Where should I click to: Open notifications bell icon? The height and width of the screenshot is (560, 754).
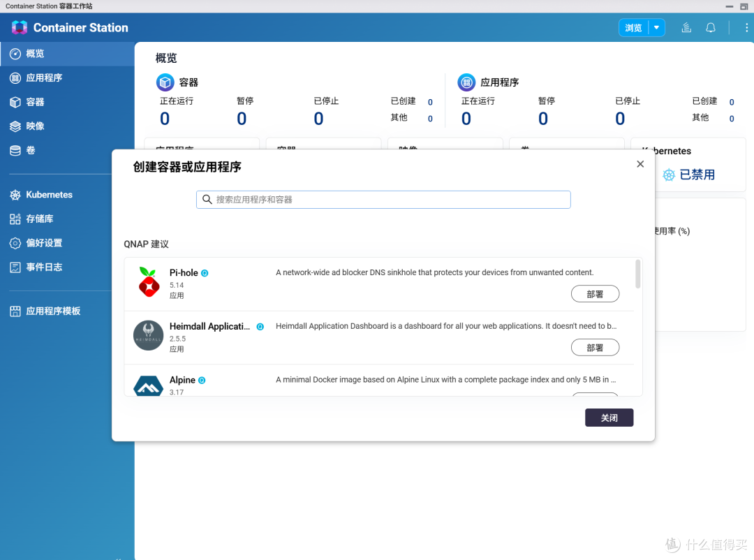click(710, 28)
